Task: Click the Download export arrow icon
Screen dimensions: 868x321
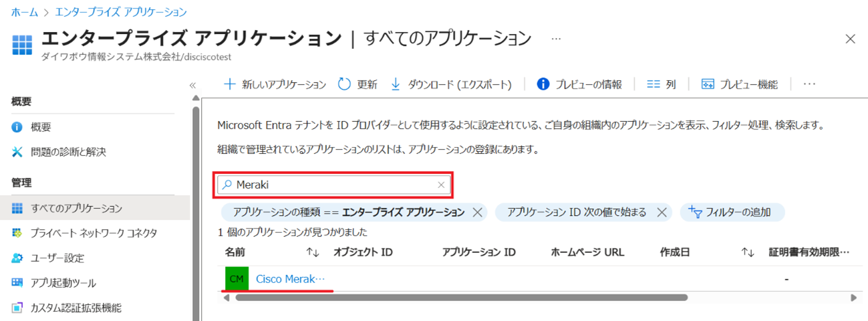Action: (x=395, y=84)
